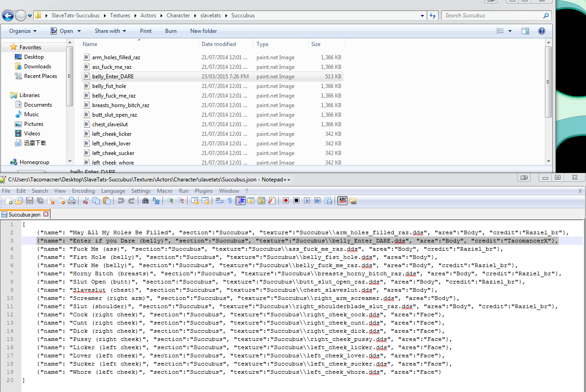Open Downloads in the Favorites sidebar

[37, 67]
